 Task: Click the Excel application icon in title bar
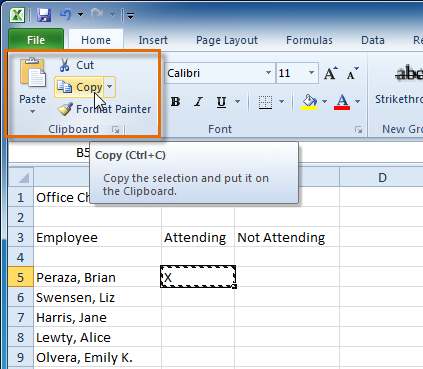[17, 15]
